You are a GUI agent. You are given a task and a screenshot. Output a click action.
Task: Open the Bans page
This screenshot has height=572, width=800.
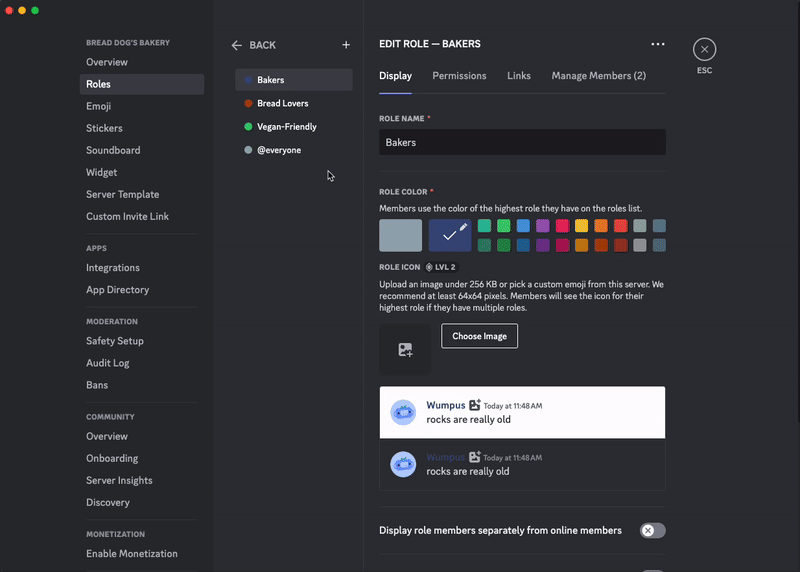point(142,385)
